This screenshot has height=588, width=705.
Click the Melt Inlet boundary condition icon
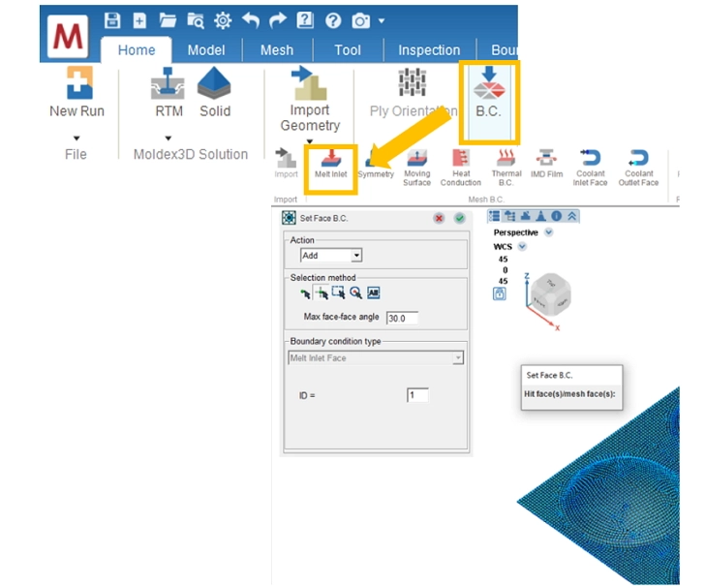pos(330,162)
